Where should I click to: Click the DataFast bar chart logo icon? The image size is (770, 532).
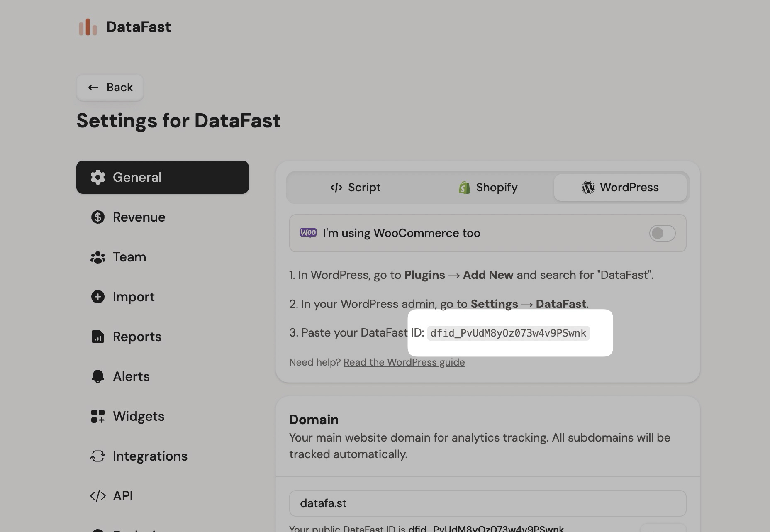(x=88, y=27)
